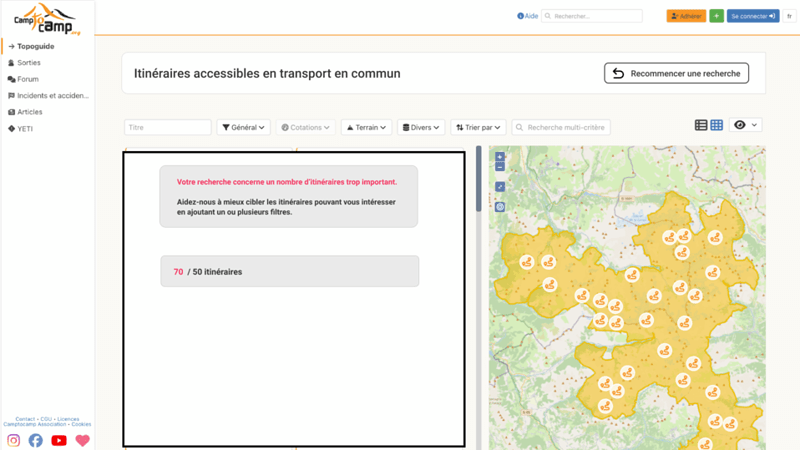
Task: Click the Titre filter input field
Action: pyautogui.click(x=168, y=127)
